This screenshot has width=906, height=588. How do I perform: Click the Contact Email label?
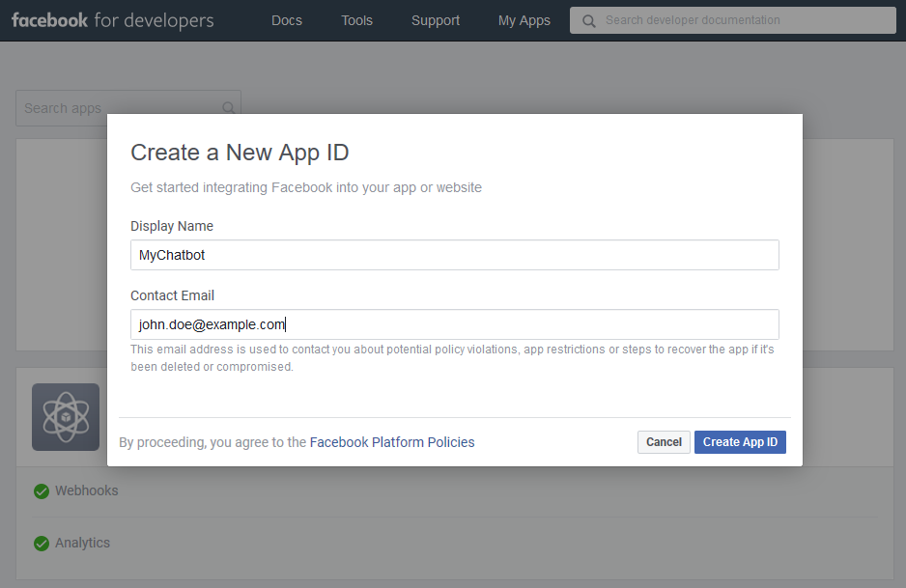click(172, 295)
